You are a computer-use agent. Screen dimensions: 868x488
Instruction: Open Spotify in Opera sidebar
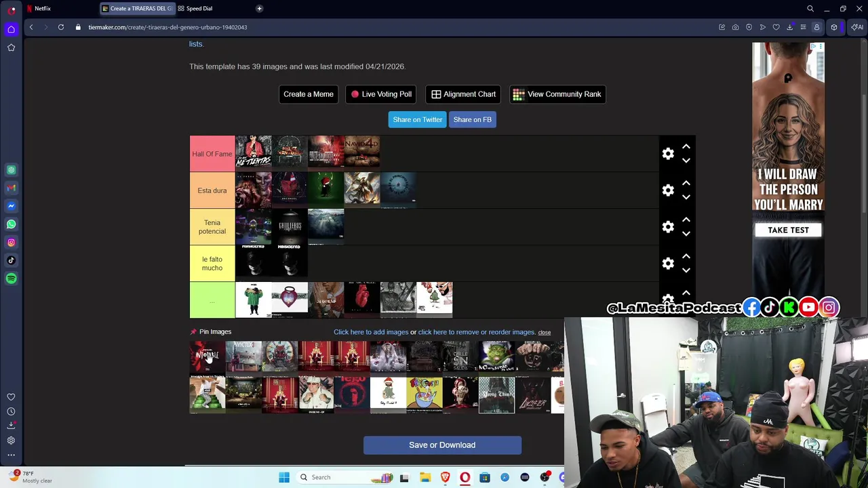pos(11,279)
